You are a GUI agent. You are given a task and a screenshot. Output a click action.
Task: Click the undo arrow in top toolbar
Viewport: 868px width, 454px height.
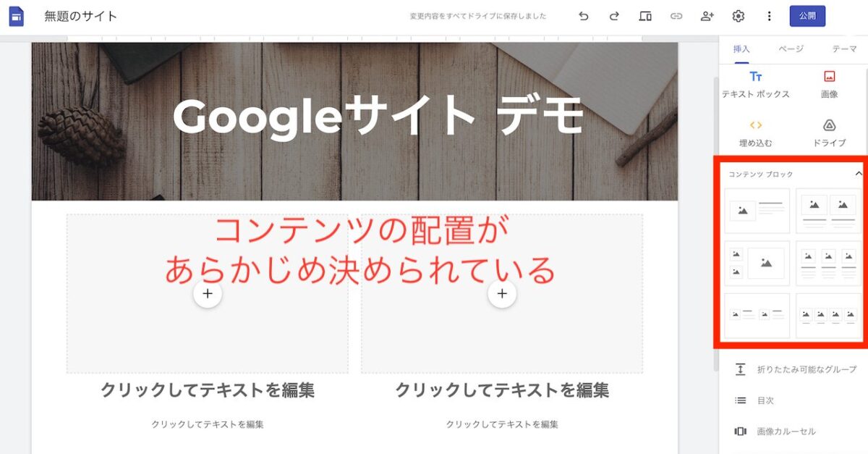coord(584,16)
